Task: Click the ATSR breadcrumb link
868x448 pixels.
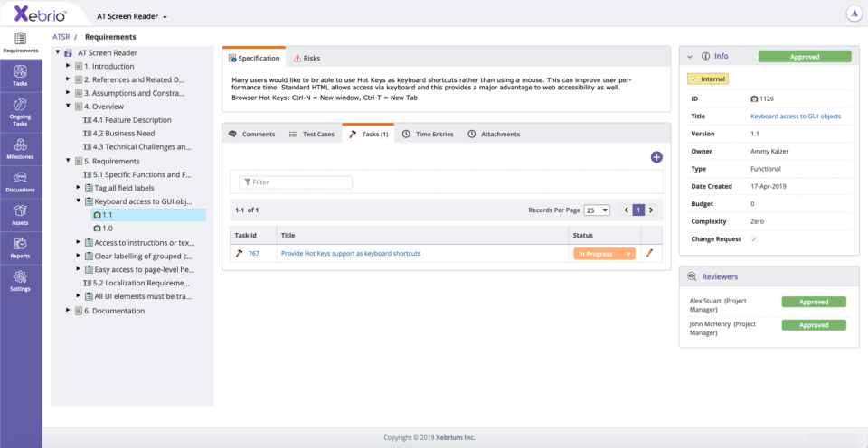Action: pos(61,37)
